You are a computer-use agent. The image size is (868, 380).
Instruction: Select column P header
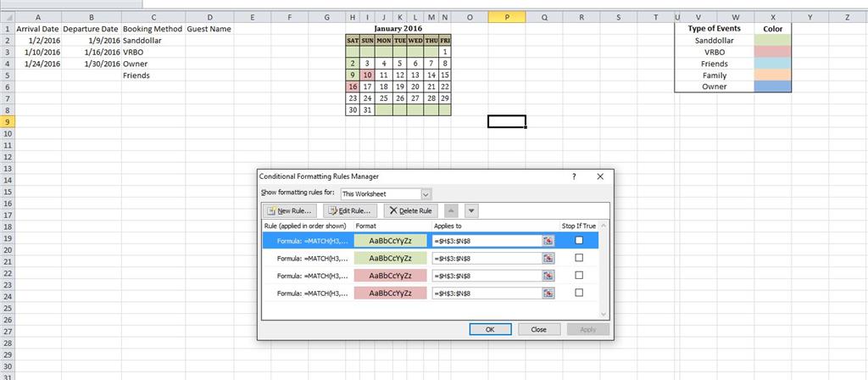[x=507, y=17]
